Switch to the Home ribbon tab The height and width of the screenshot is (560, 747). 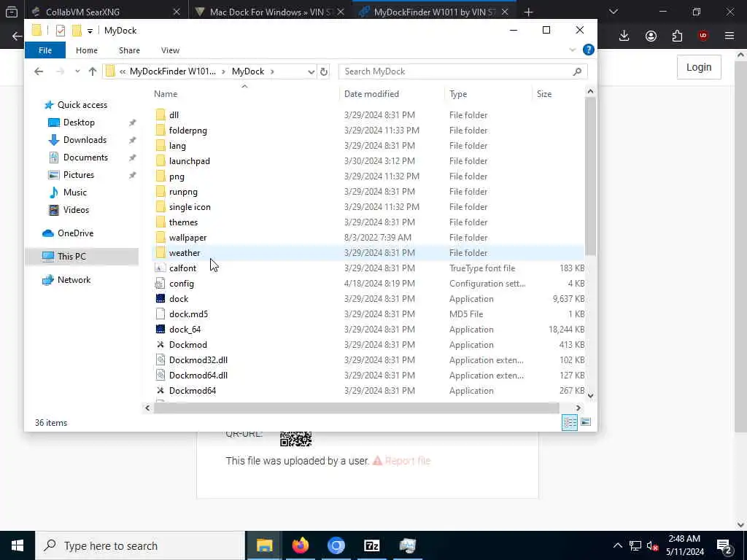[x=87, y=50]
